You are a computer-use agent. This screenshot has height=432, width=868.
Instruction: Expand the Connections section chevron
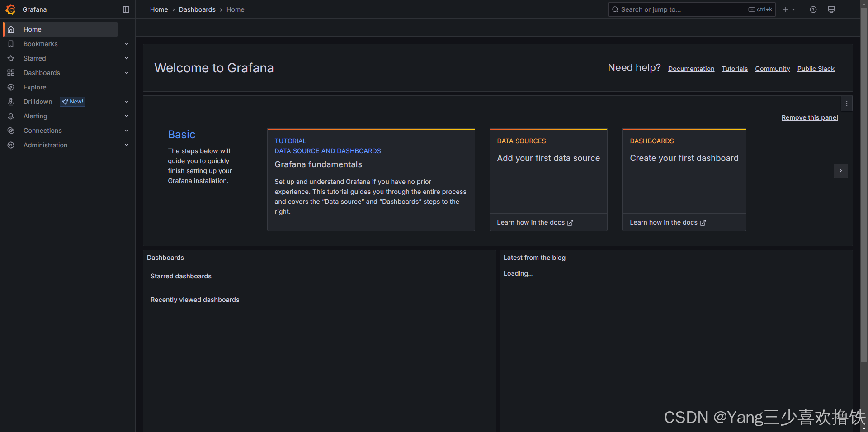tap(127, 131)
